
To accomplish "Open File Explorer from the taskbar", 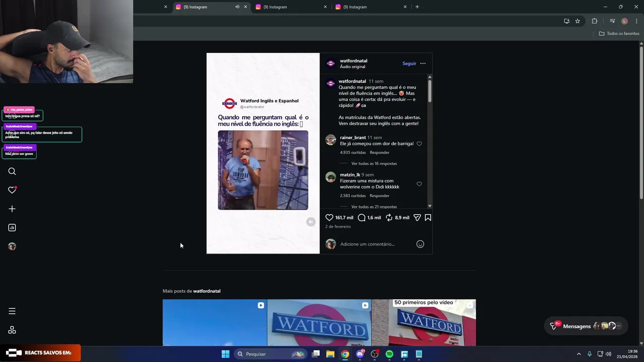I will 330,354.
